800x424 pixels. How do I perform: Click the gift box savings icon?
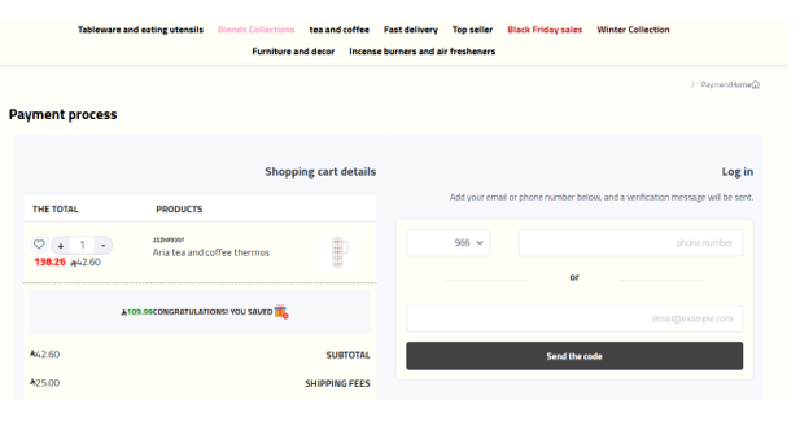click(x=282, y=312)
